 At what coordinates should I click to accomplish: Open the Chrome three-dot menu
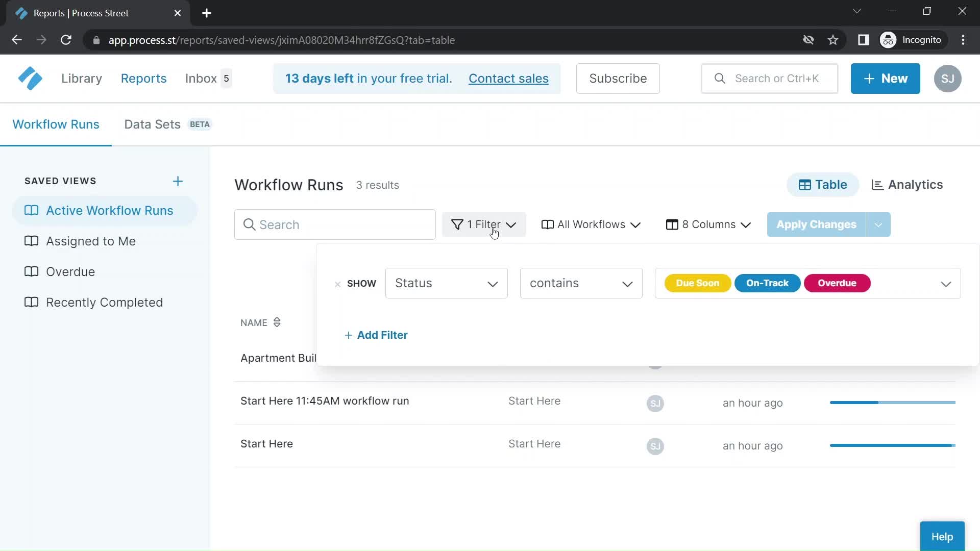pyautogui.click(x=963, y=40)
